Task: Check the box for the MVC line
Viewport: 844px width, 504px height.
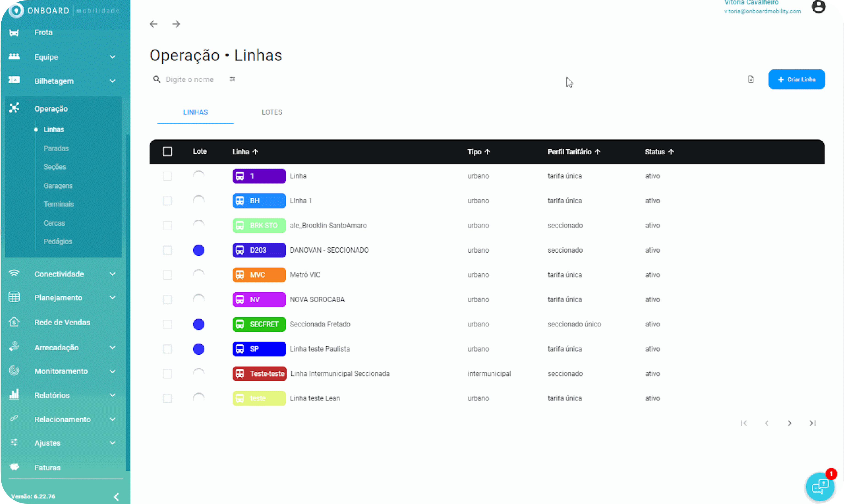Action: [167, 275]
